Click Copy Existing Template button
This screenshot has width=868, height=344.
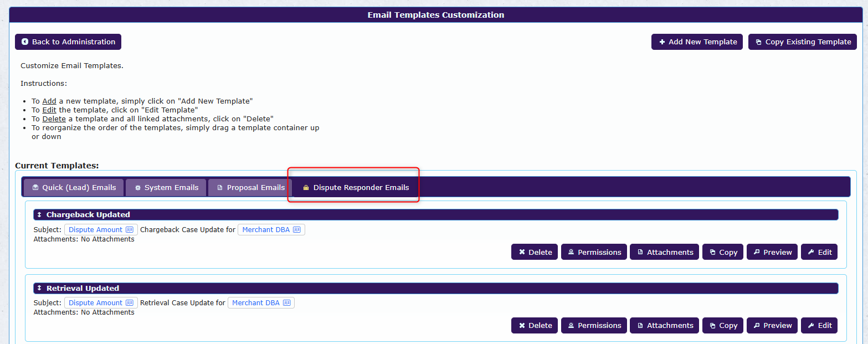coord(802,42)
